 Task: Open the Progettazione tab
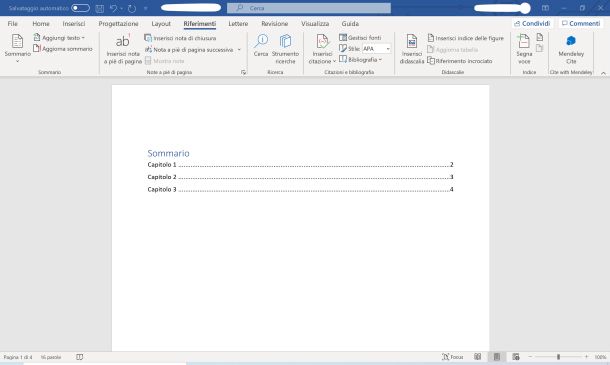(x=118, y=23)
